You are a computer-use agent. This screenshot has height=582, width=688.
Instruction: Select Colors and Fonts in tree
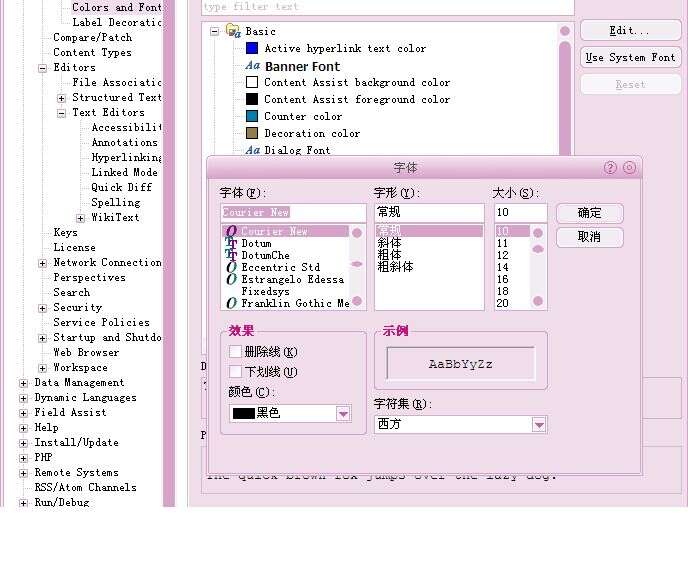117,7
